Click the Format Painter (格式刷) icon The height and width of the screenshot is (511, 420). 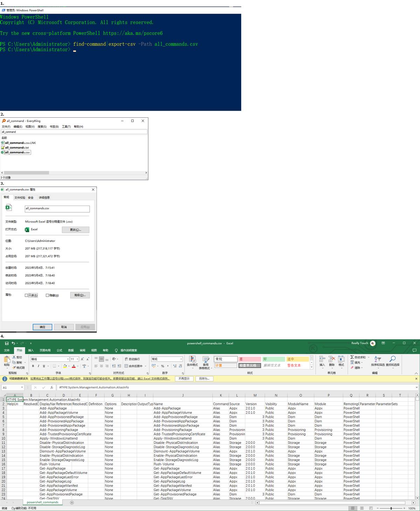click(14, 367)
